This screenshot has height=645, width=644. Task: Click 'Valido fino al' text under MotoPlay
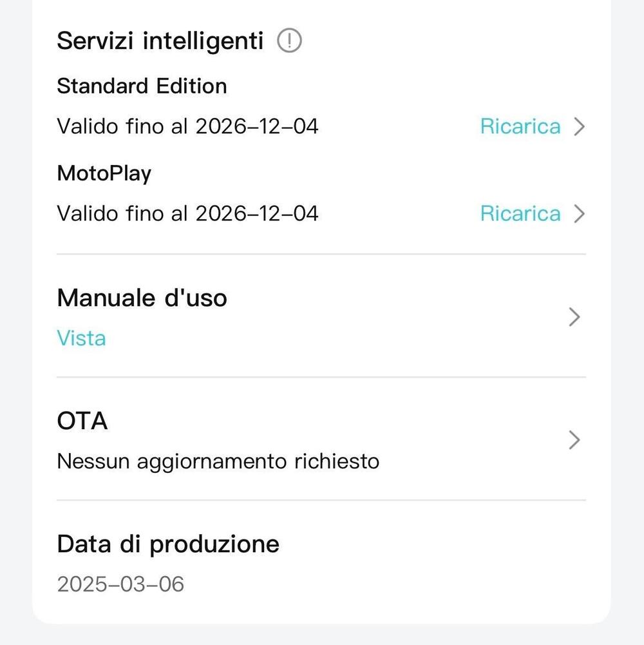click(123, 213)
